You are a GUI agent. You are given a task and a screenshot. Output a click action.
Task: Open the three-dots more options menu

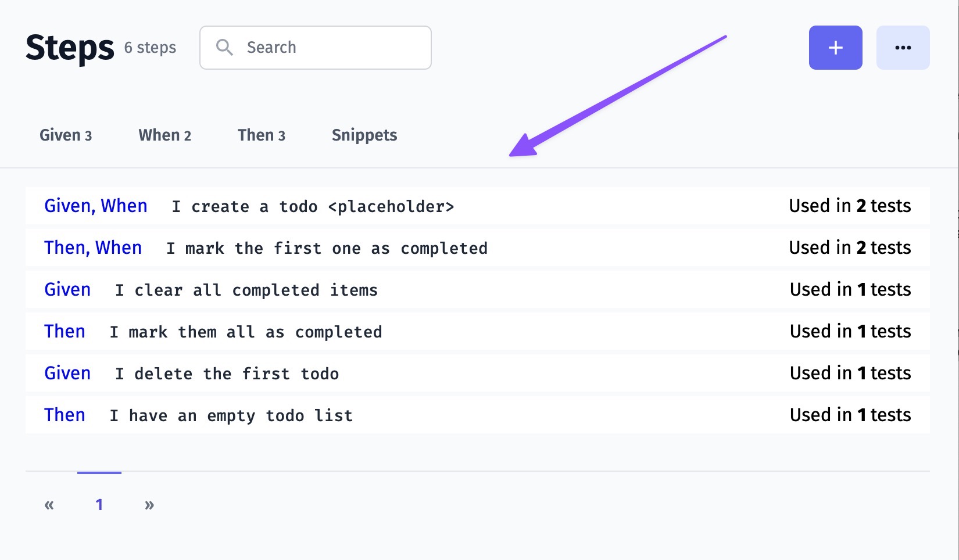[903, 48]
